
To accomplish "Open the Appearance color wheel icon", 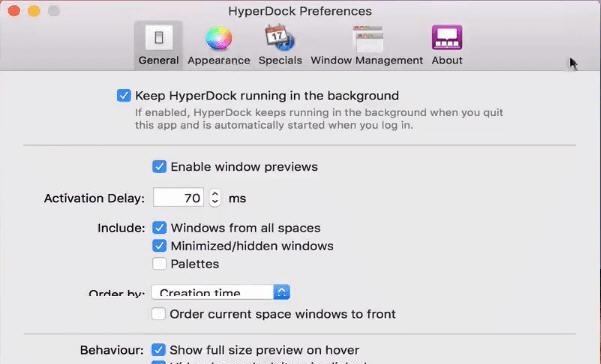I will [x=218, y=38].
